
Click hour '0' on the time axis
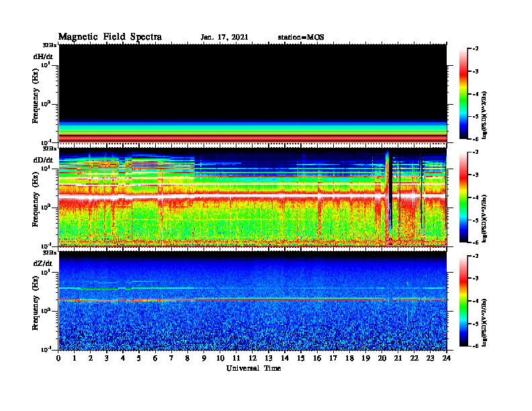[58, 359]
